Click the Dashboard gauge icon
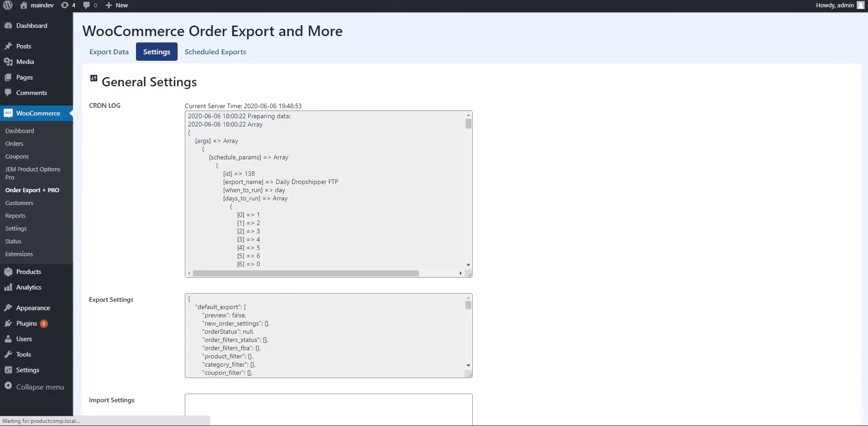The height and width of the screenshot is (426, 868). tap(8, 26)
